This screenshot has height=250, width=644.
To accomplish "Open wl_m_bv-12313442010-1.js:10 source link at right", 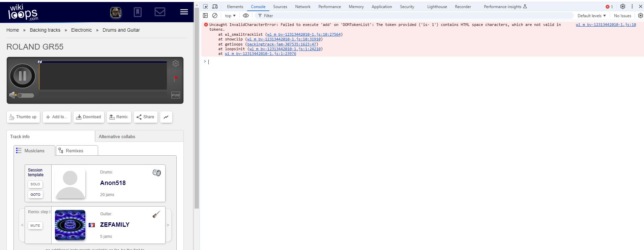I will tap(606, 25).
